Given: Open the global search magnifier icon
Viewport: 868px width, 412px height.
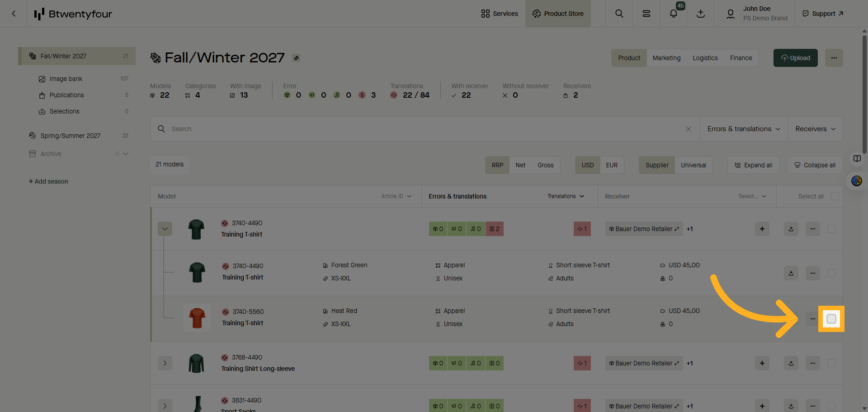Looking at the screenshot, I should (x=619, y=14).
